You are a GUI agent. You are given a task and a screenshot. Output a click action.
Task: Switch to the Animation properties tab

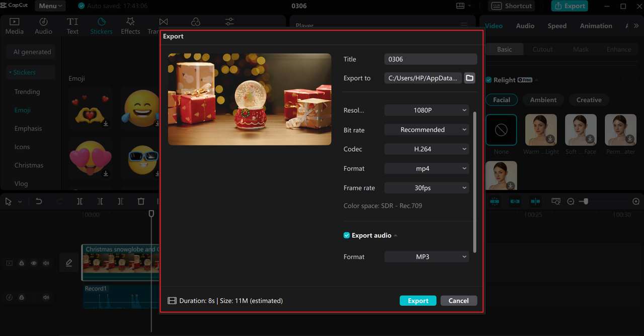596,26
